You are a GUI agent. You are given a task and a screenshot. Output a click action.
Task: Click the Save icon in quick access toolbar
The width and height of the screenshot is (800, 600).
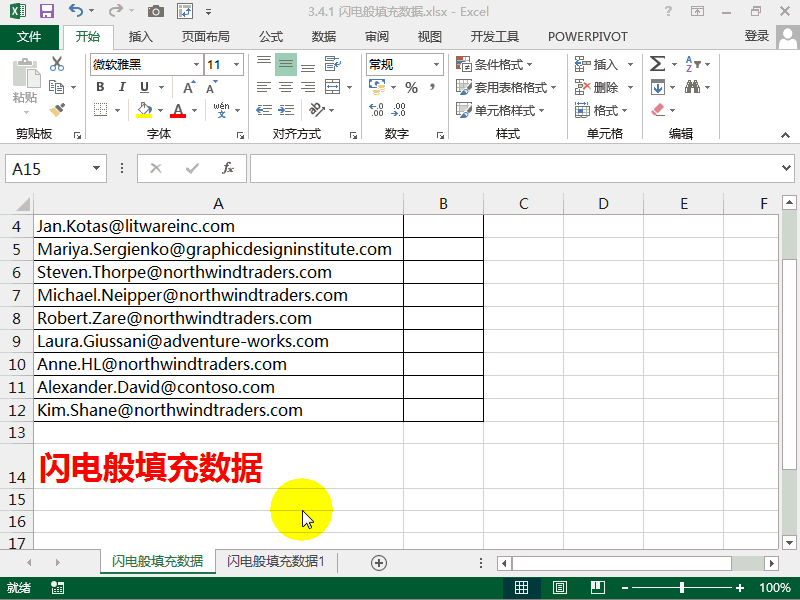point(46,11)
